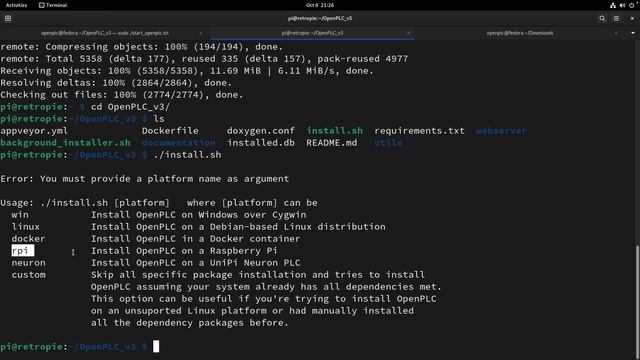Click 'README.md' in the ls output
This screenshot has width=640, height=360.
point(331,142)
